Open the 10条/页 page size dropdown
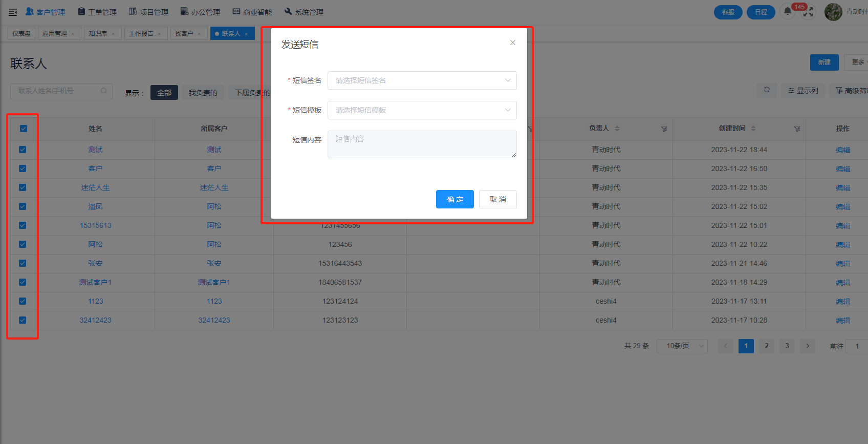 (x=682, y=346)
